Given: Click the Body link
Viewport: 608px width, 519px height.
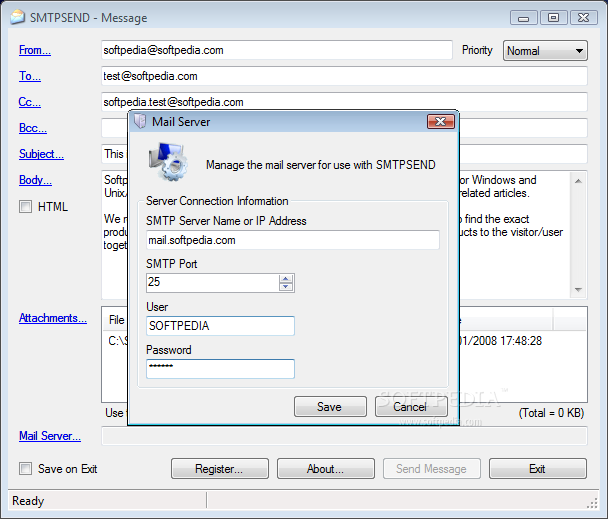Looking at the screenshot, I should (35, 180).
